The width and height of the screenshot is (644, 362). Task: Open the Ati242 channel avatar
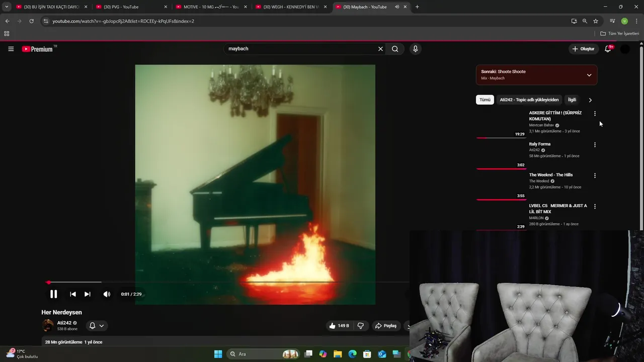(48, 325)
